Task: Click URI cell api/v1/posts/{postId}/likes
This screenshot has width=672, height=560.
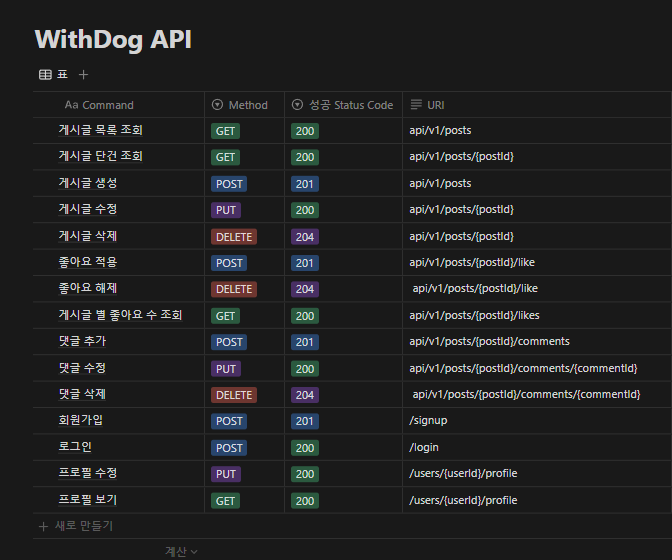Action: (537, 315)
